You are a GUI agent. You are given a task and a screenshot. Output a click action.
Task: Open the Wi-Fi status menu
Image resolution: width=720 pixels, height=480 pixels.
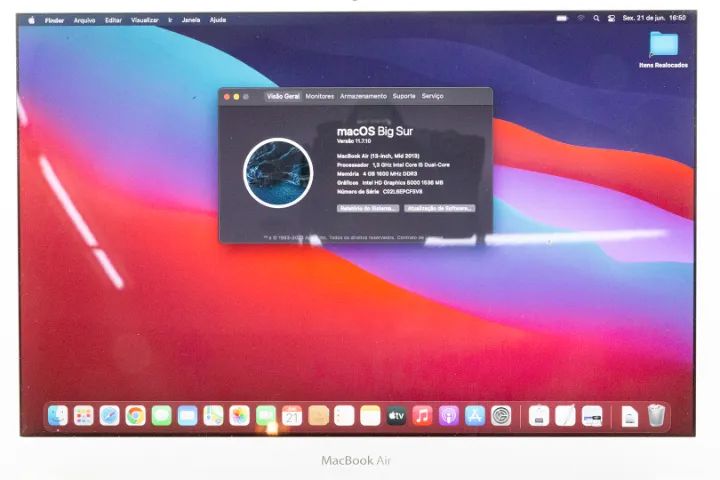pos(581,18)
